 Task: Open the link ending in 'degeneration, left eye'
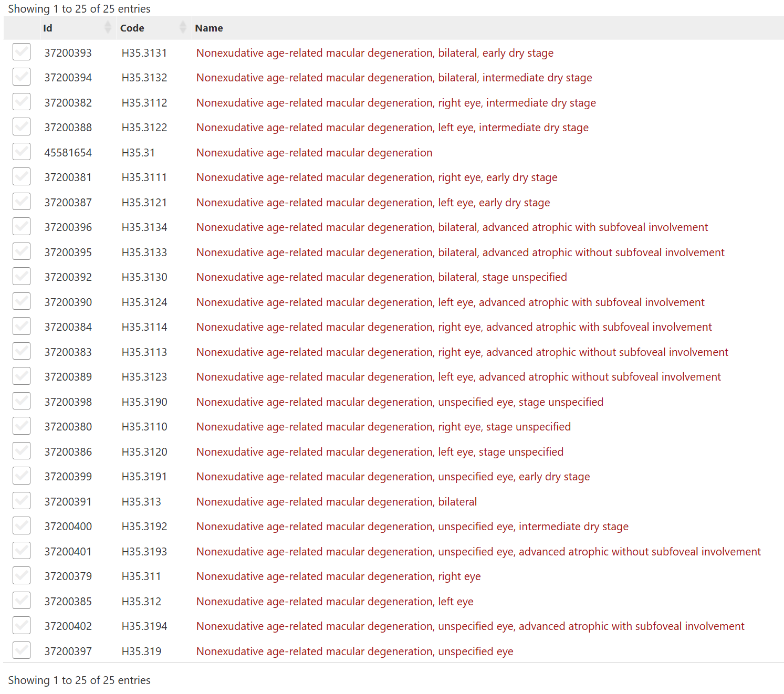(334, 602)
